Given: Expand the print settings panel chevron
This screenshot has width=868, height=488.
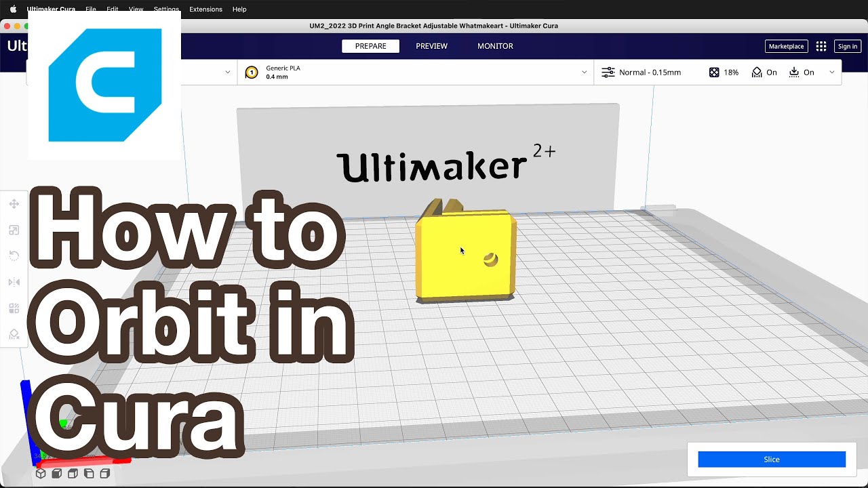Looking at the screenshot, I should (832, 73).
